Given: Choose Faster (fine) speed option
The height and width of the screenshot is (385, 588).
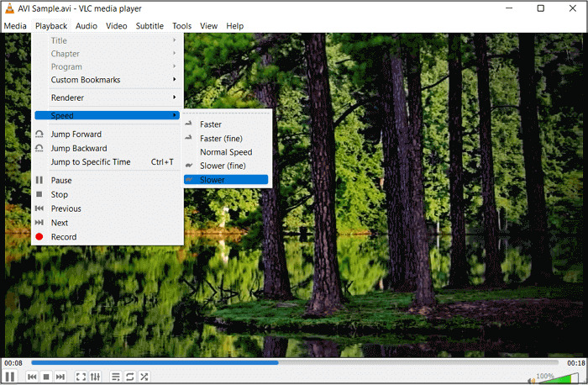Looking at the screenshot, I should [226, 139].
